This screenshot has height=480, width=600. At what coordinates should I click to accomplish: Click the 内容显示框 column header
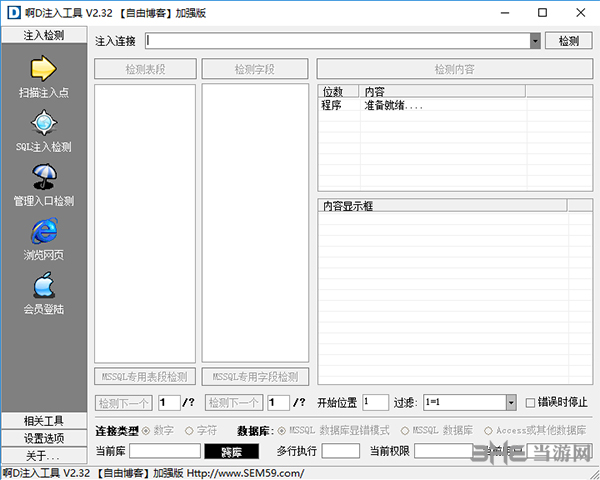442,206
